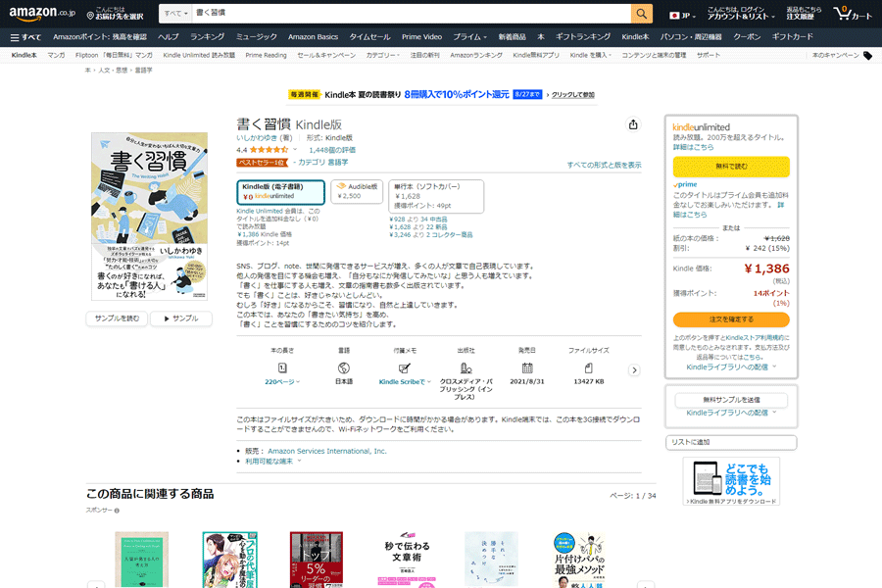
Task: Expand the Kindle Scribeで 付箋メモ dropdown
Action: tap(404, 380)
